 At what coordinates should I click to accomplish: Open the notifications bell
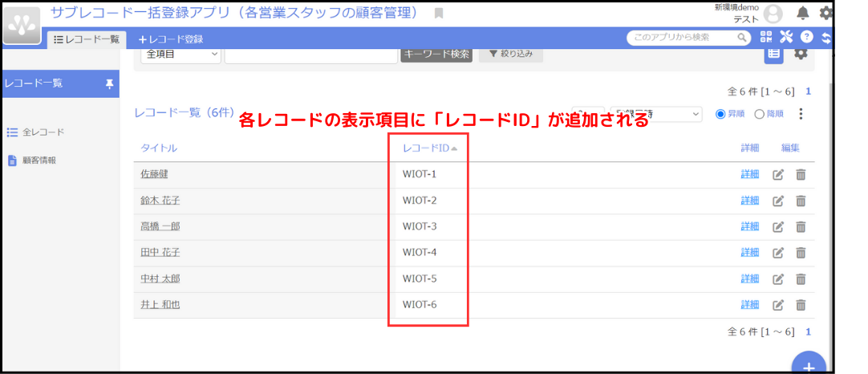tap(802, 13)
